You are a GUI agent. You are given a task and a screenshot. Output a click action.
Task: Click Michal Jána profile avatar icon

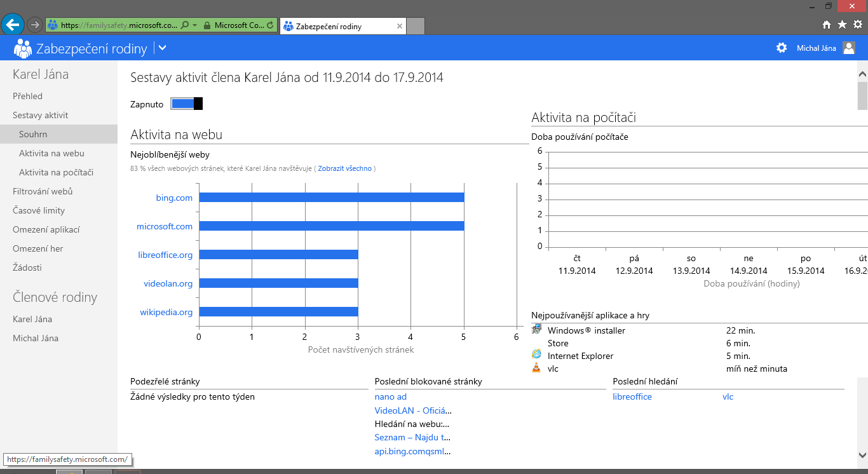(x=849, y=48)
